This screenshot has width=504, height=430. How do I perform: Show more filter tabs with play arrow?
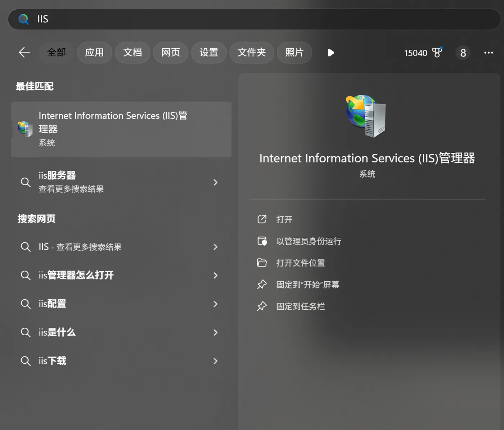(x=331, y=53)
